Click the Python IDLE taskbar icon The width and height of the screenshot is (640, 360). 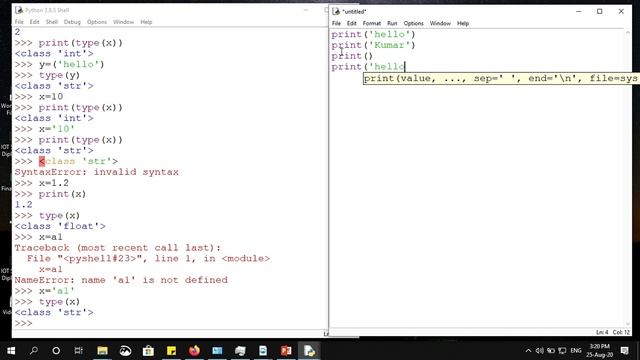click(309, 351)
